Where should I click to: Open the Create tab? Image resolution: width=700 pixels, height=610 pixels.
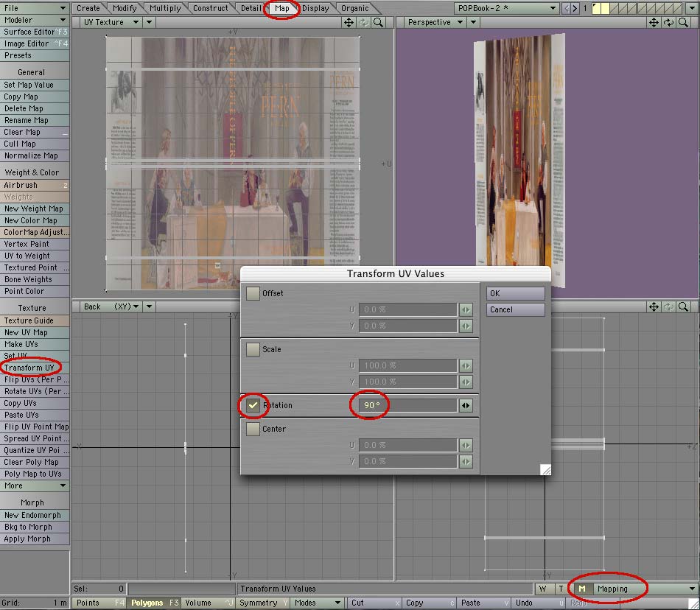pyautogui.click(x=88, y=8)
